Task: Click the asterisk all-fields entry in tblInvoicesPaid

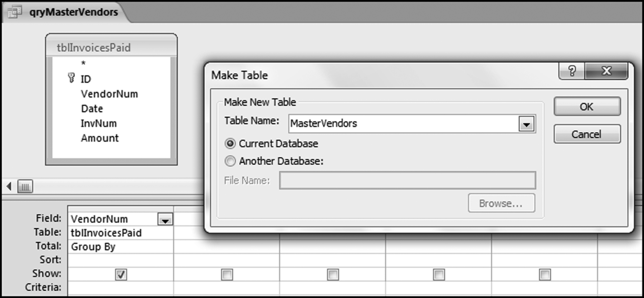Action: tap(83, 64)
